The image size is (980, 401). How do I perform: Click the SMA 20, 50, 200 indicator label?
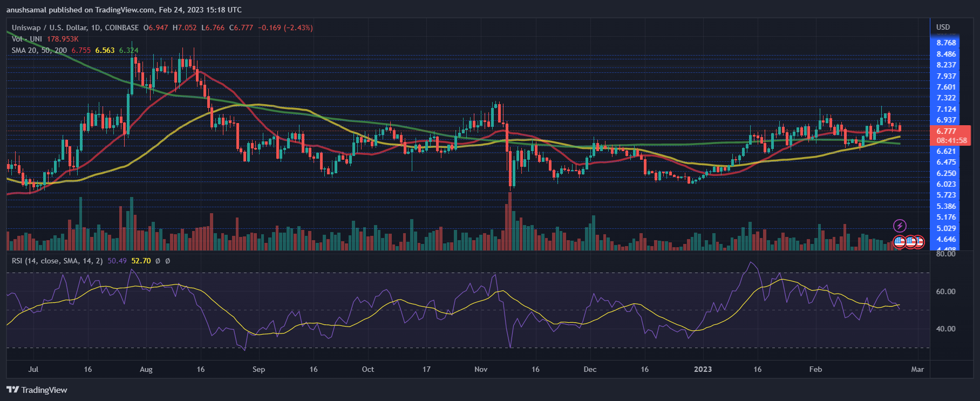39,50
